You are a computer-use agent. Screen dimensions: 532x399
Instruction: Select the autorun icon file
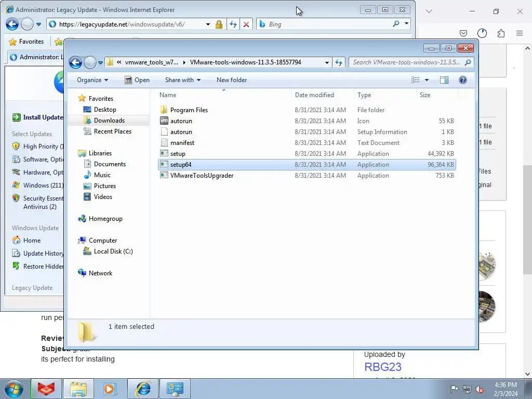click(307, 121)
